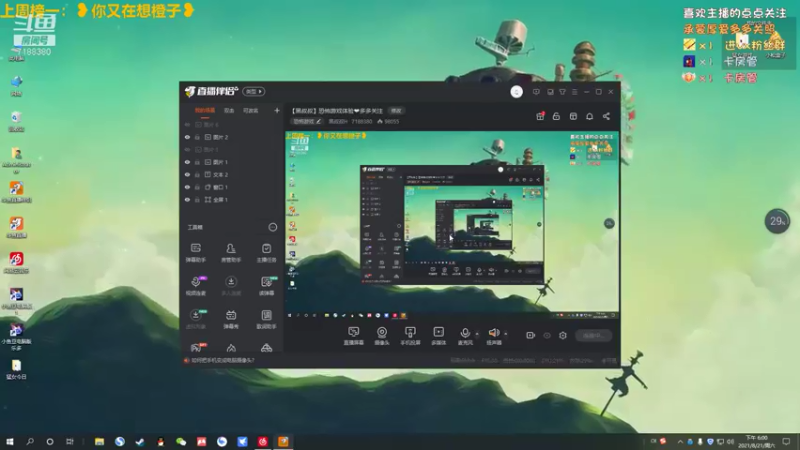Hide the 文本 2 layer
Image resolution: width=800 pixels, height=450 pixels.
click(x=187, y=174)
